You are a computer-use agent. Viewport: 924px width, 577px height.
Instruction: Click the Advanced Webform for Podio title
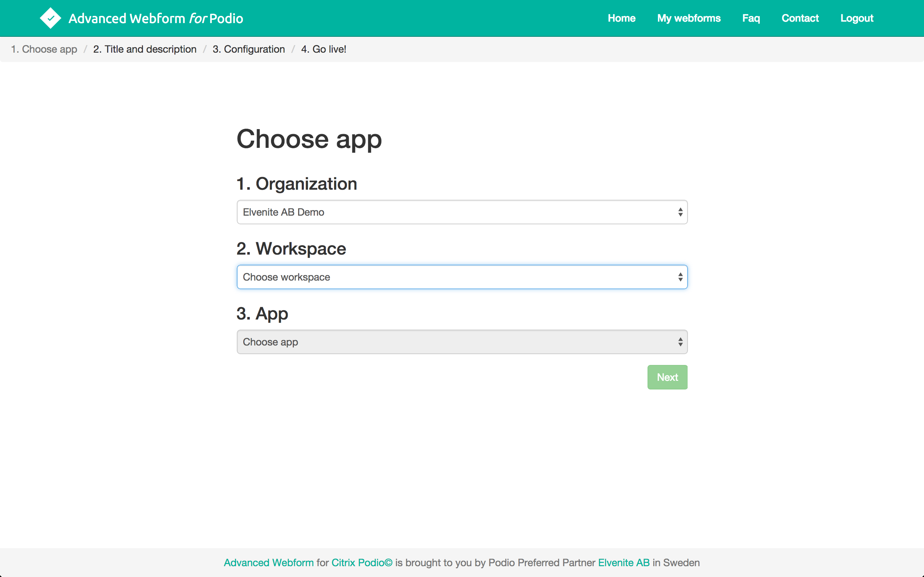point(156,18)
